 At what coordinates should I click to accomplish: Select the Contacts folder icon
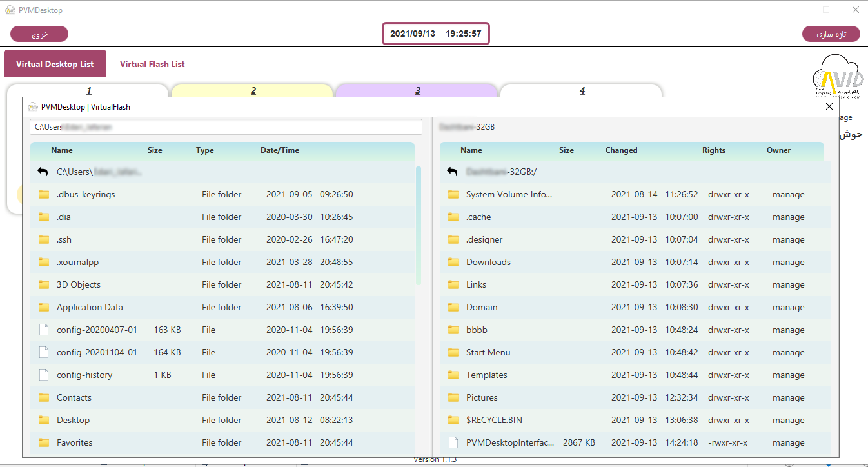pos(44,397)
